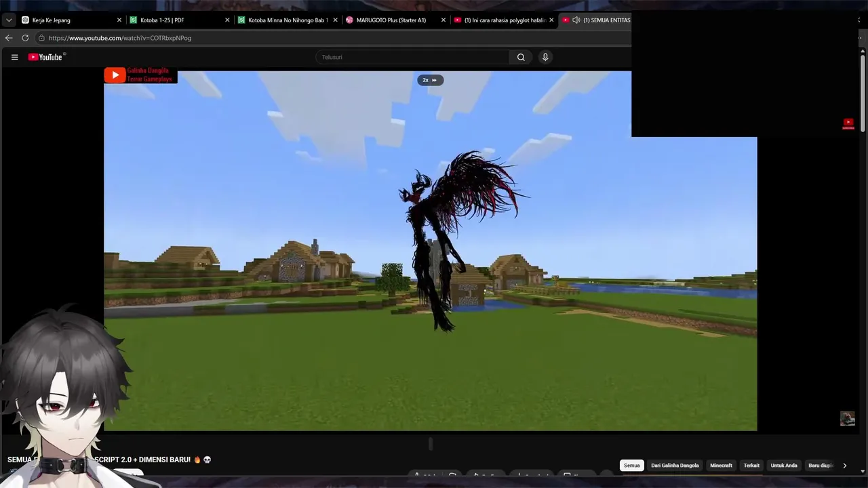
Task: Select the Semua filter chip
Action: click(632, 466)
